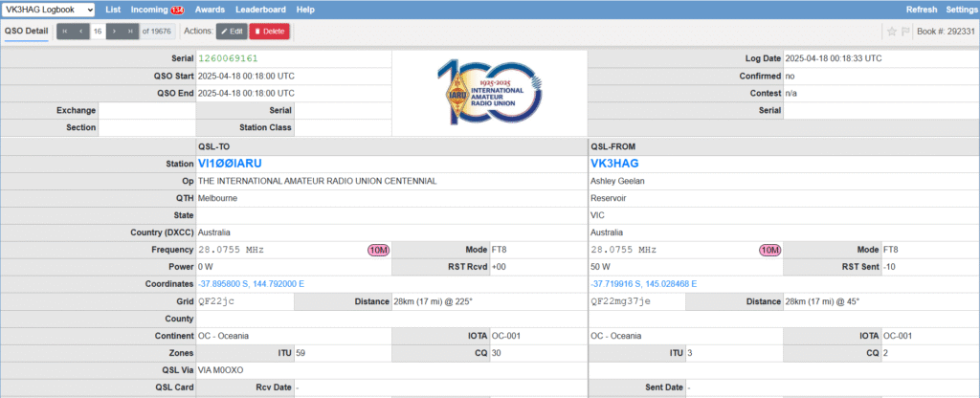Delete this QSO record
980x398 pixels.
[269, 32]
